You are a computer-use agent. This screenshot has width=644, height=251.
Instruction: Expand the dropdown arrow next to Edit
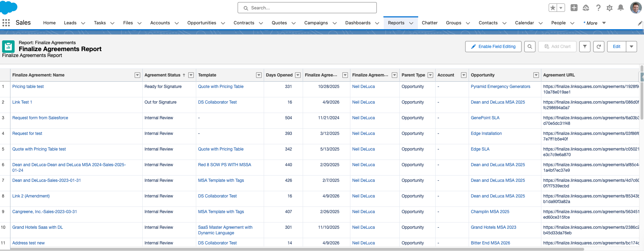click(631, 47)
